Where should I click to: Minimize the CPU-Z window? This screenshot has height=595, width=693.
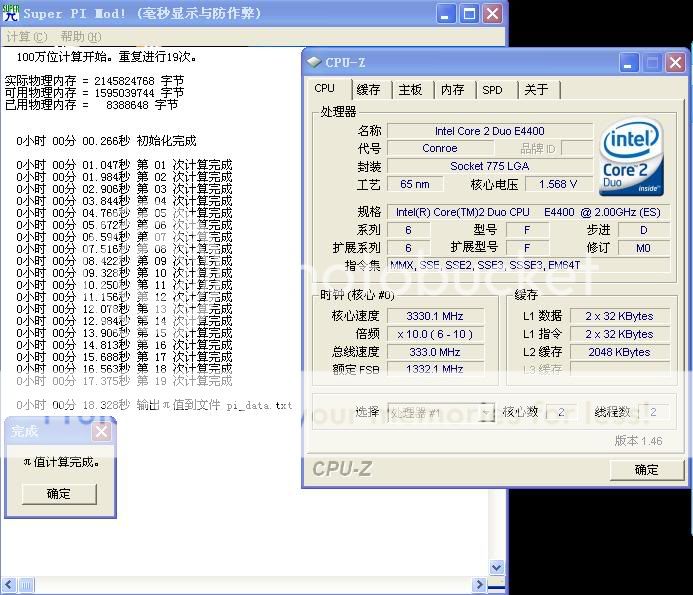pyautogui.click(x=628, y=63)
